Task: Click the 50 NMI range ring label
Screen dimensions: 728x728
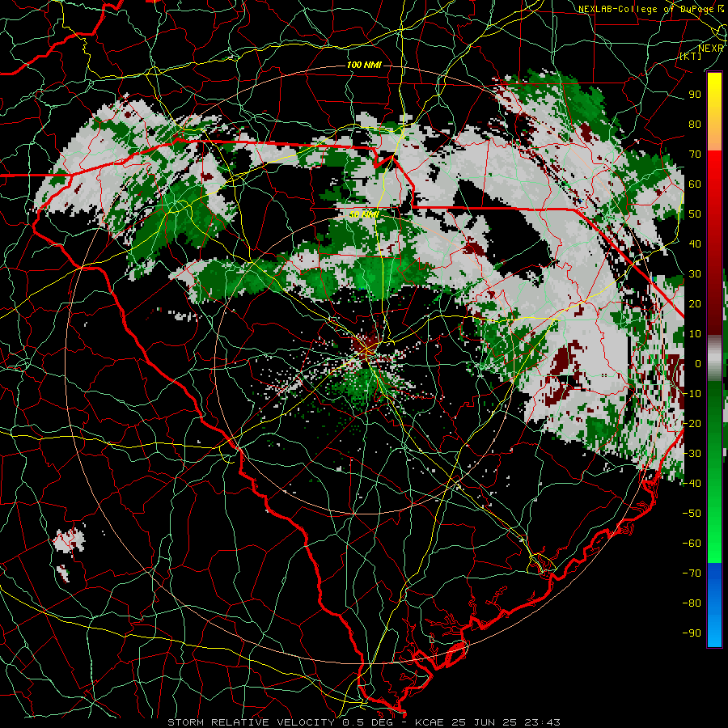Action: (x=364, y=214)
